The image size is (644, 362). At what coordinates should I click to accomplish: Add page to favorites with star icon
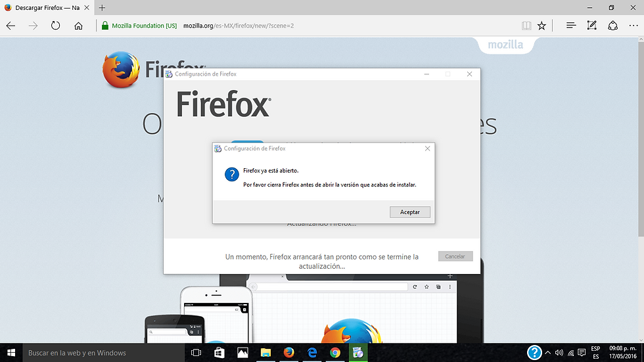[x=541, y=26]
